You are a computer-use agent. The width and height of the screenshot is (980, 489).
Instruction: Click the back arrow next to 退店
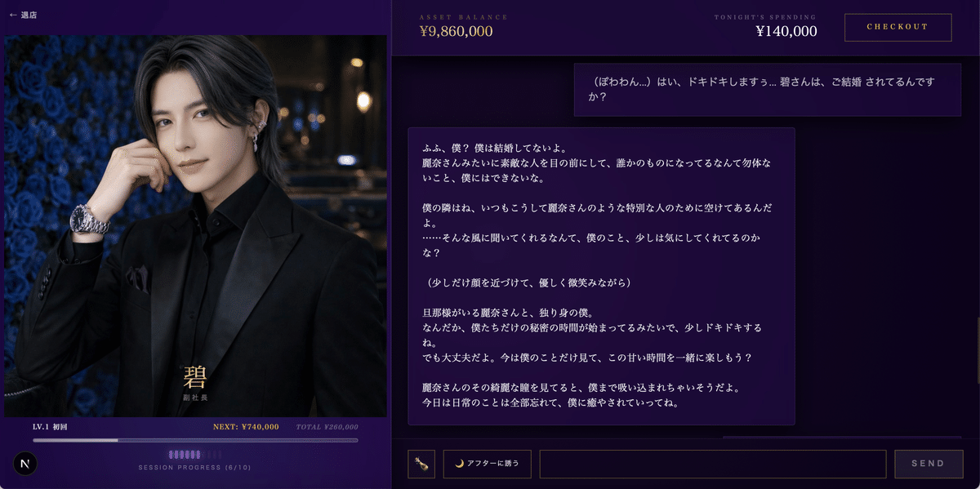pyautogui.click(x=13, y=15)
